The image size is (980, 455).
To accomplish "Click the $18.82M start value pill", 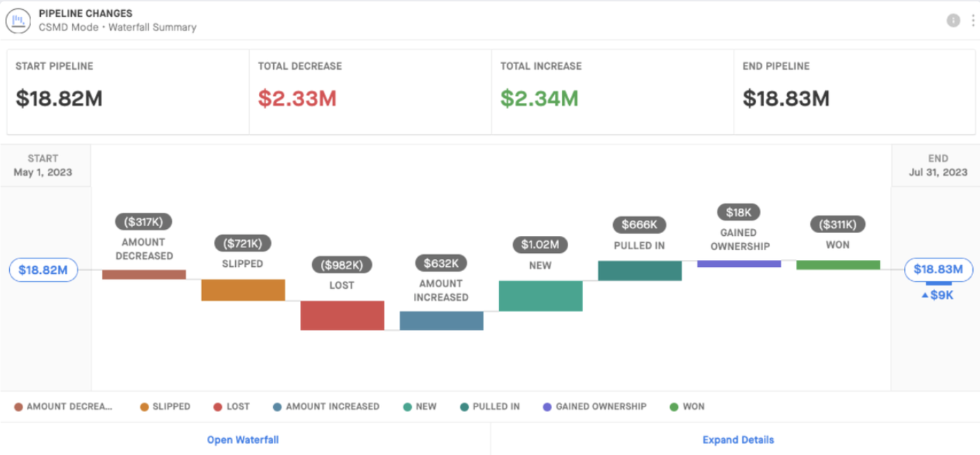I will click(43, 270).
